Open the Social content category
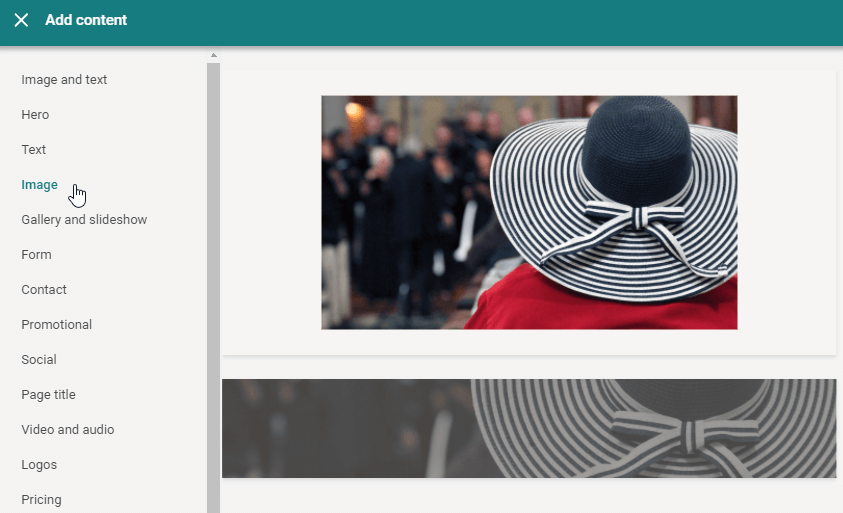 (x=39, y=360)
